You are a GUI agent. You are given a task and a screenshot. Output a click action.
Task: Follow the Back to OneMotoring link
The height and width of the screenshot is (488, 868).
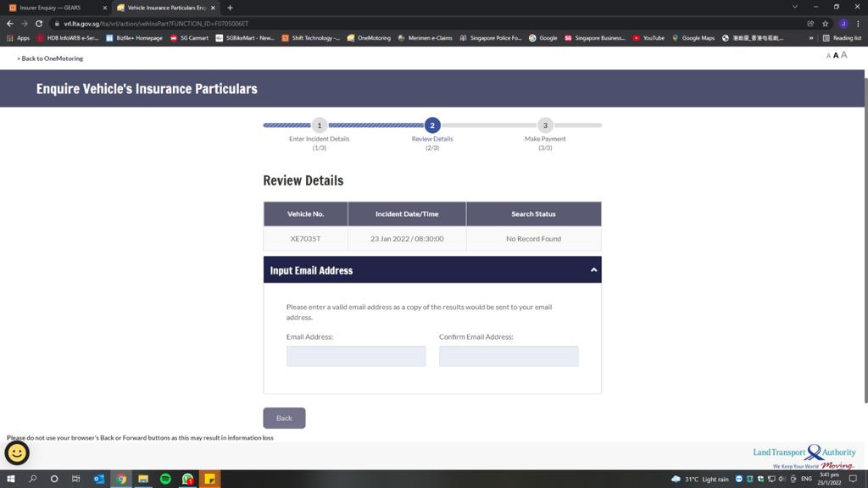(50, 58)
